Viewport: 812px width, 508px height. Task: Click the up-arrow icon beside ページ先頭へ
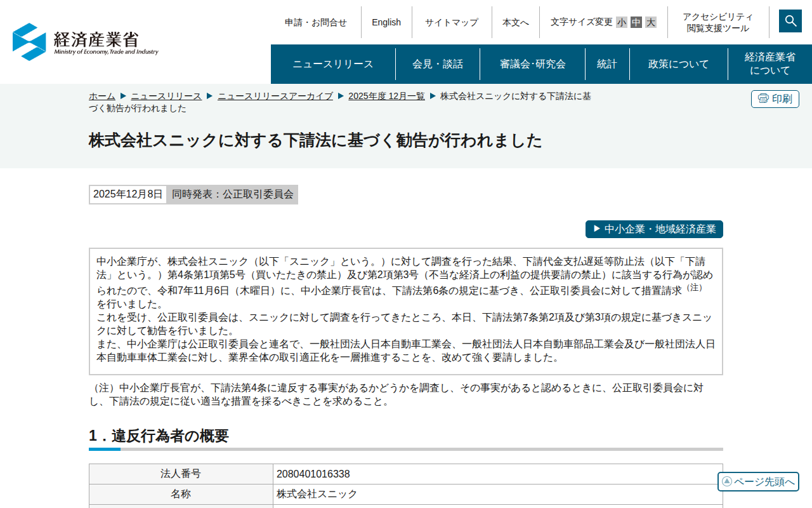coord(727,481)
